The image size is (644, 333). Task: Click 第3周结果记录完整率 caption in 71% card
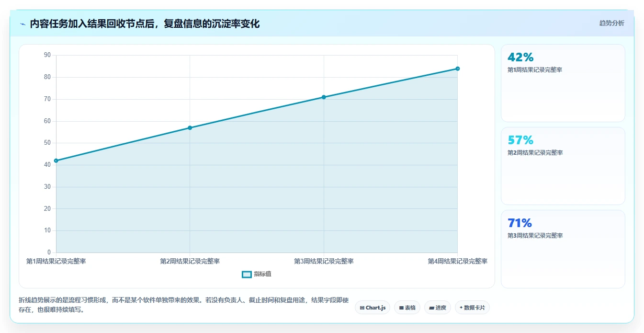pos(535,235)
